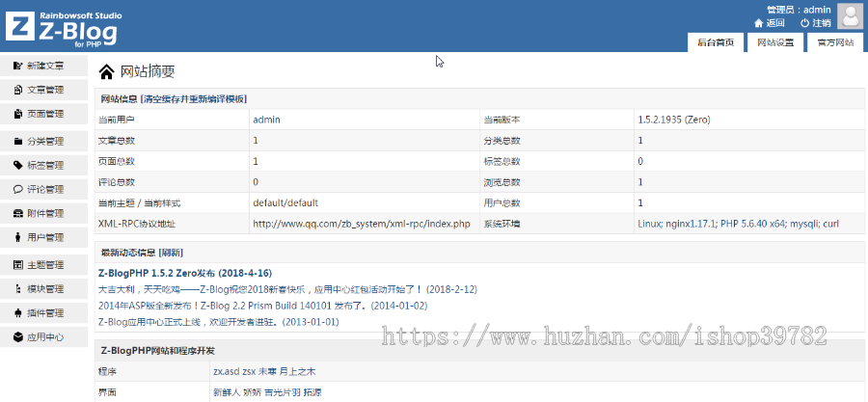Click the category management folder icon

(17, 141)
